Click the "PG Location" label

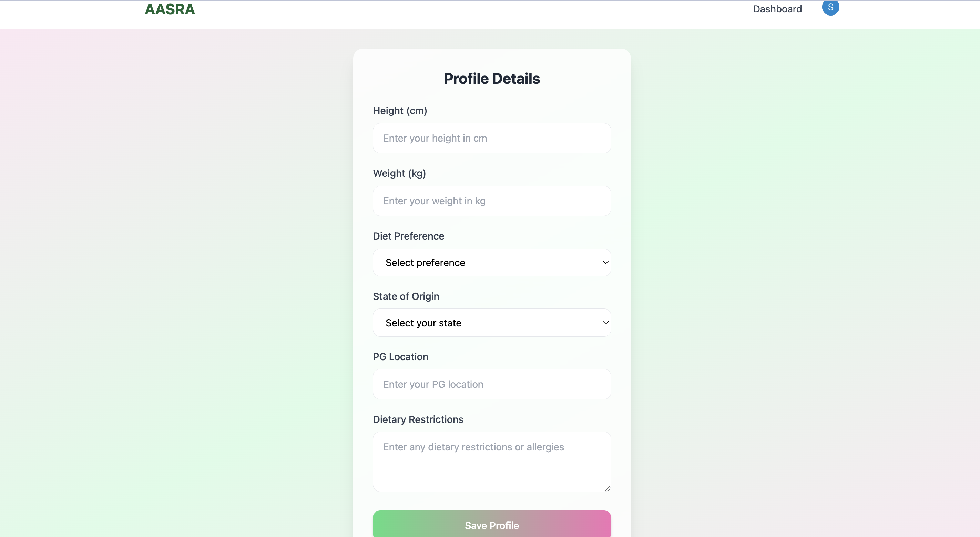[x=400, y=357]
